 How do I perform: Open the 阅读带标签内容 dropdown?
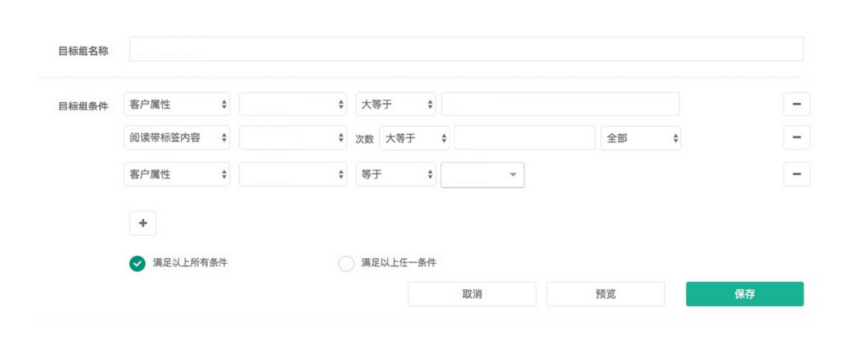click(x=177, y=137)
